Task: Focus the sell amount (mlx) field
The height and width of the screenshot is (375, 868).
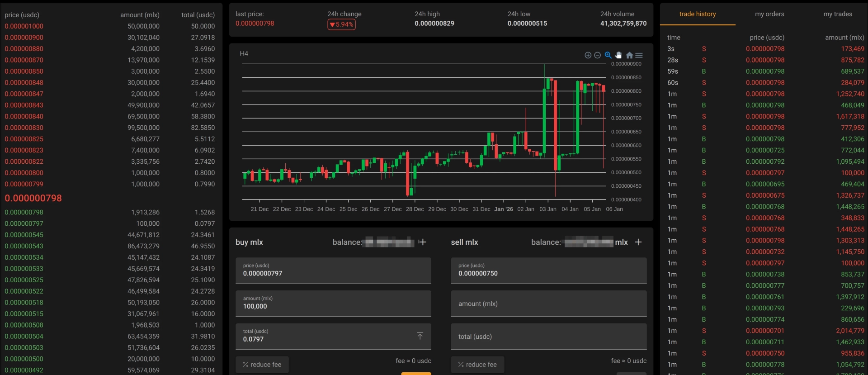Action: pos(549,304)
